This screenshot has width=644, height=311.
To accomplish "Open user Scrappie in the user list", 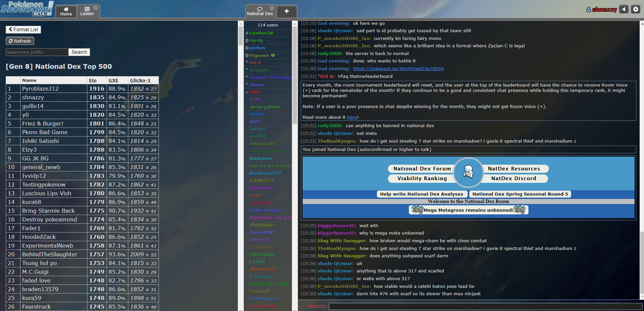I will point(268,70).
